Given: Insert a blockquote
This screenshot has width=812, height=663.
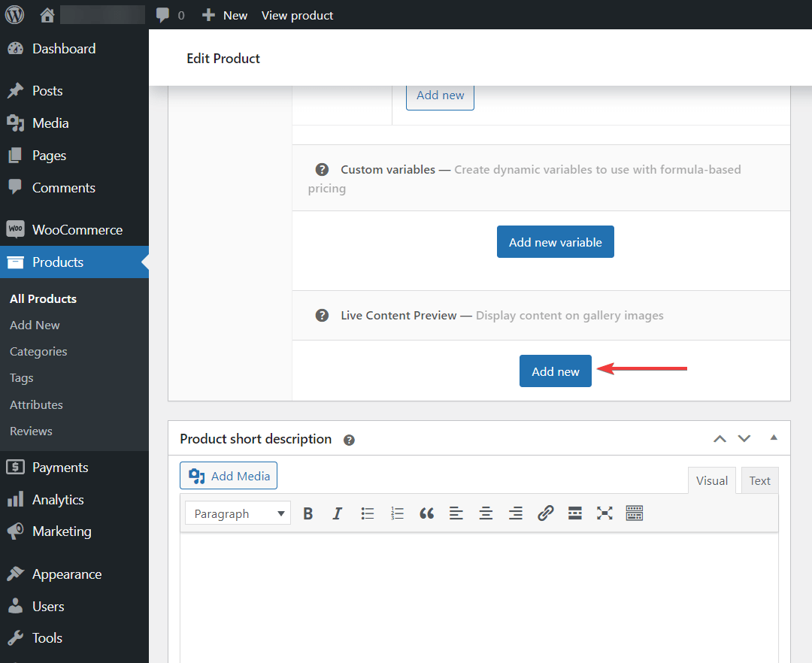Looking at the screenshot, I should coord(427,513).
